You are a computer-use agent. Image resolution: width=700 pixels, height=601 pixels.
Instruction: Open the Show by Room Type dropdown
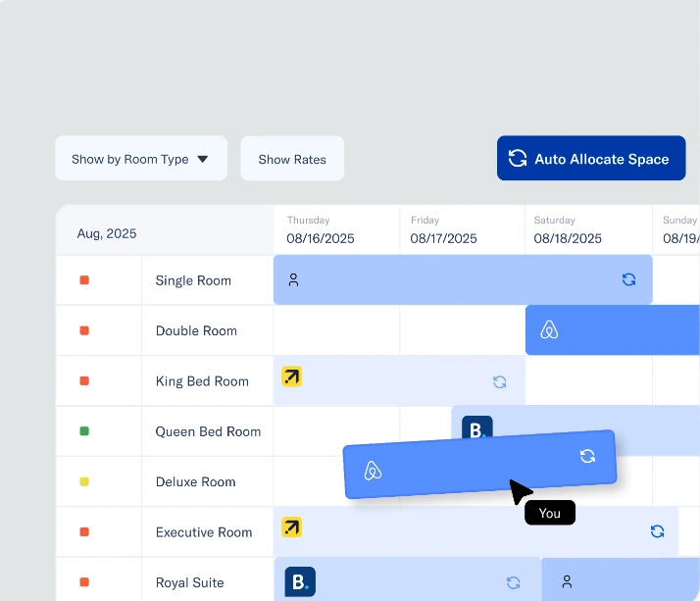[x=141, y=159]
